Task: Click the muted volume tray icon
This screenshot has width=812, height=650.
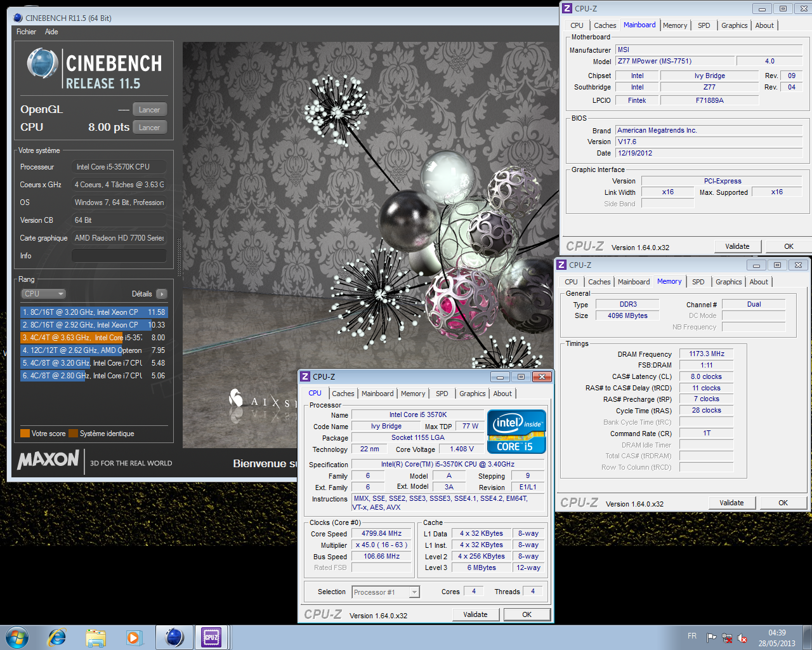Action: coord(742,638)
